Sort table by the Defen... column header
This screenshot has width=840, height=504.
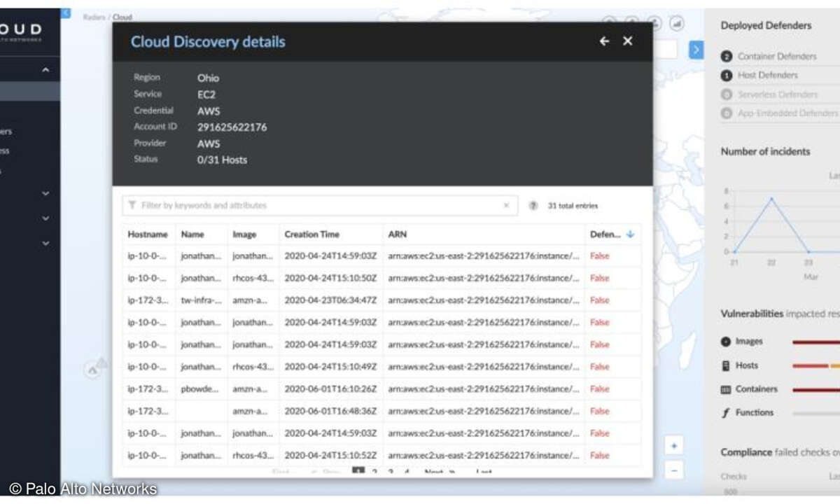(605, 234)
